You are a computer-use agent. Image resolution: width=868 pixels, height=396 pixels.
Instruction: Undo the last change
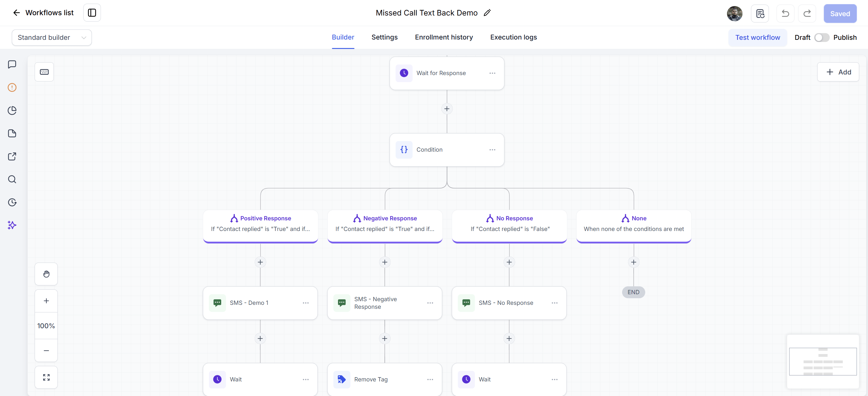coord(785,13)
